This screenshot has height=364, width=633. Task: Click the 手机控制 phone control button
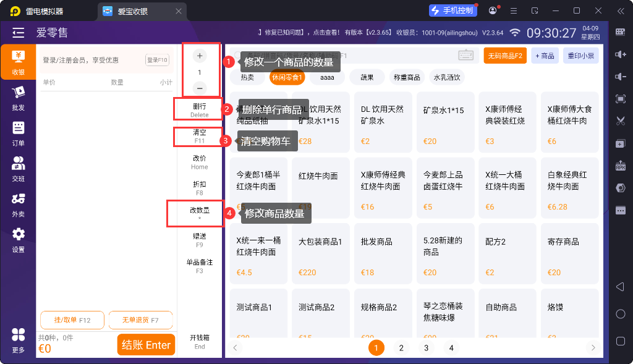tap(454, 11)
